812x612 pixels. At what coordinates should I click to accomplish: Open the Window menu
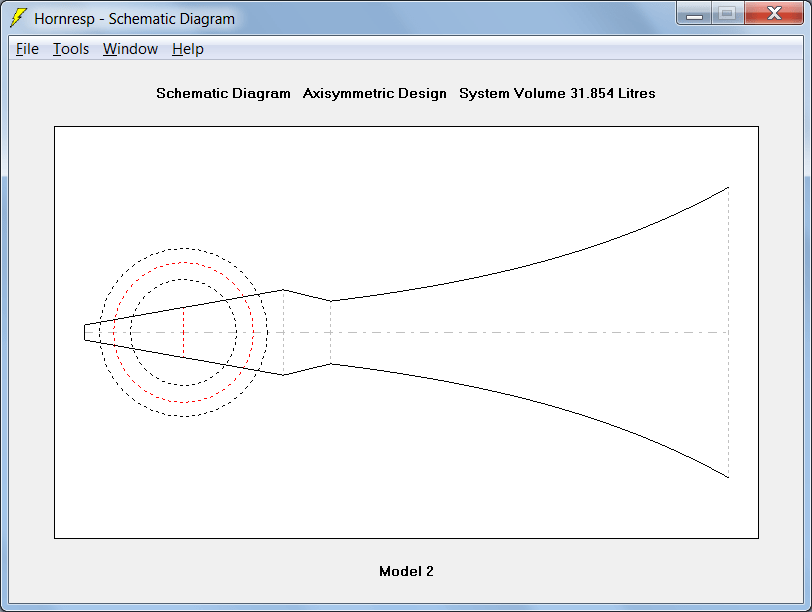(x=130, y=49)
